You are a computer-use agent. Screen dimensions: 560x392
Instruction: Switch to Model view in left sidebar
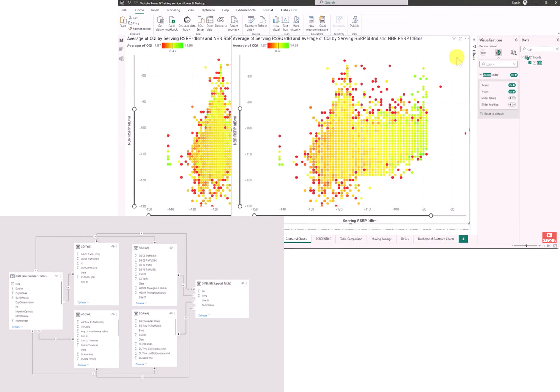click(121, 59)
